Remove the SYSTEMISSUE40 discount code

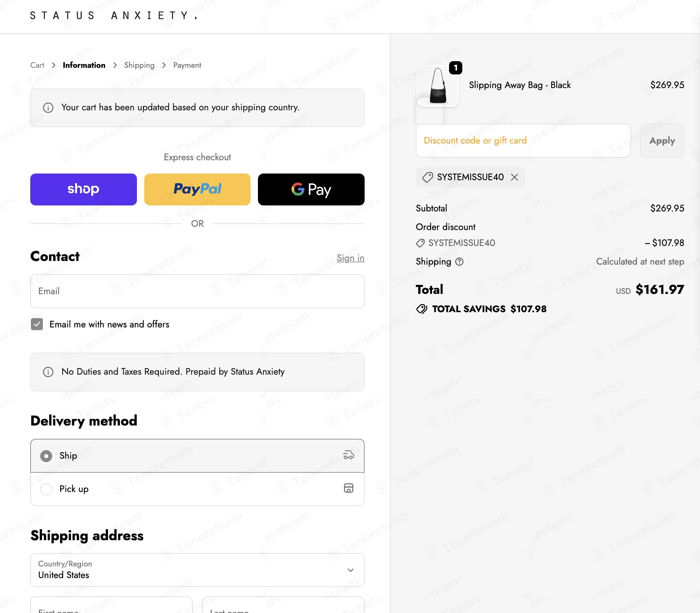(x=514, y=177)
